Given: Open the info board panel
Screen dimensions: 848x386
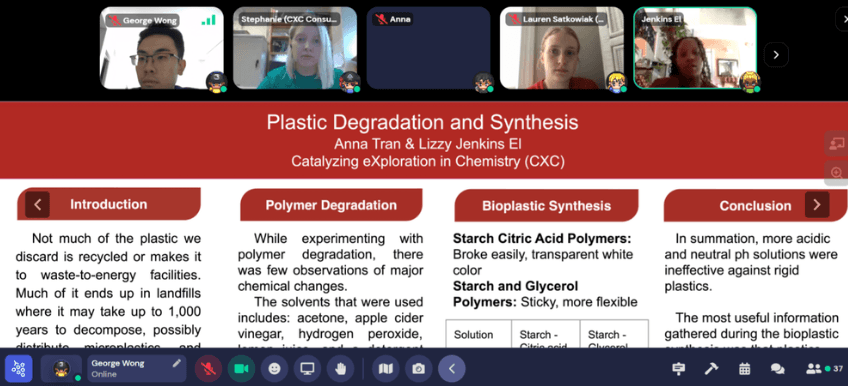Looking at the screenshot, I should [x=678, y=369].
